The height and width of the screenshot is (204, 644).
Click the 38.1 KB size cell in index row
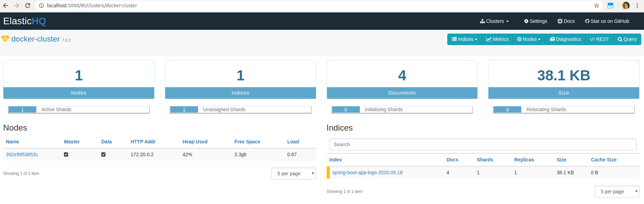[x=565, y=172]
